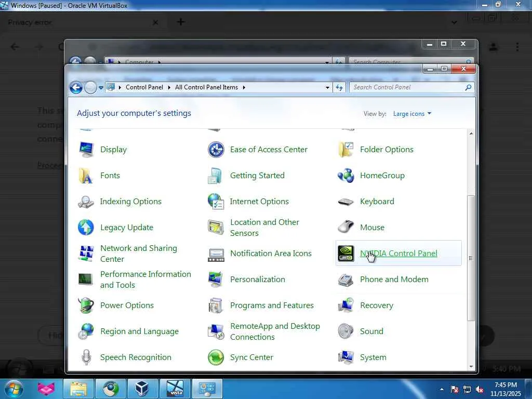
Task: Expand the address bar history dropdown arrow
Action: [327, 87]
